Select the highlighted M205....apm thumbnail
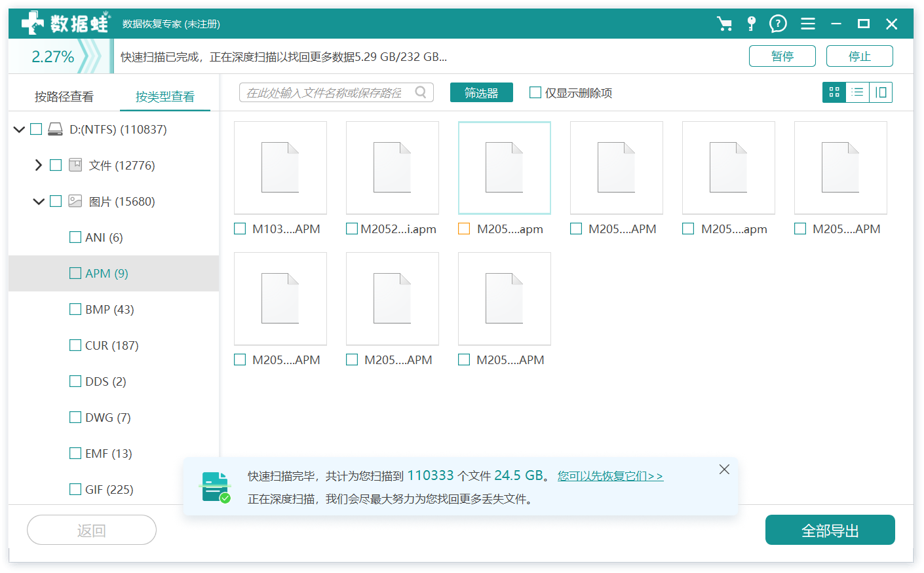 (x=505, y=168)
